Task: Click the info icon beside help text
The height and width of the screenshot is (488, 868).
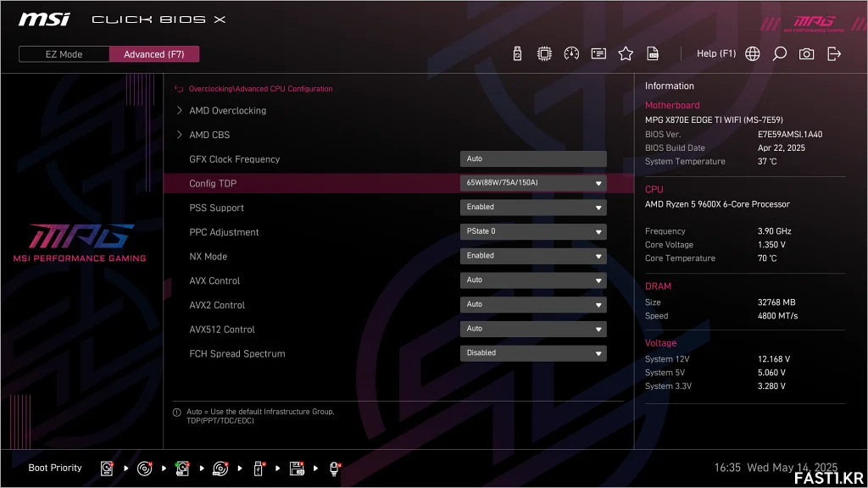Action: click(x=177, y=413)
